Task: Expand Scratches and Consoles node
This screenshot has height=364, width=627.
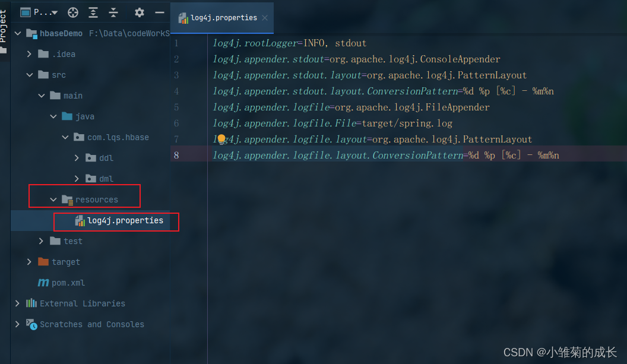Action: pyautogui.click(x=17, y=324)
